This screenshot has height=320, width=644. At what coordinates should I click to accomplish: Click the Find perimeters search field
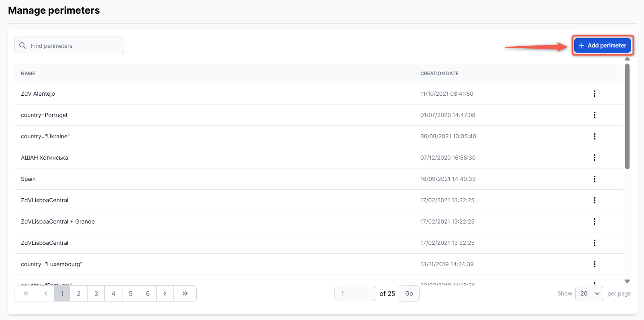(x=74, y=46)
